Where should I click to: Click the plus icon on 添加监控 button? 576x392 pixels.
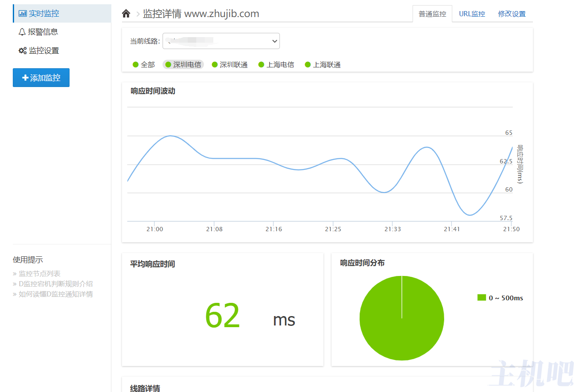point(25,78)
